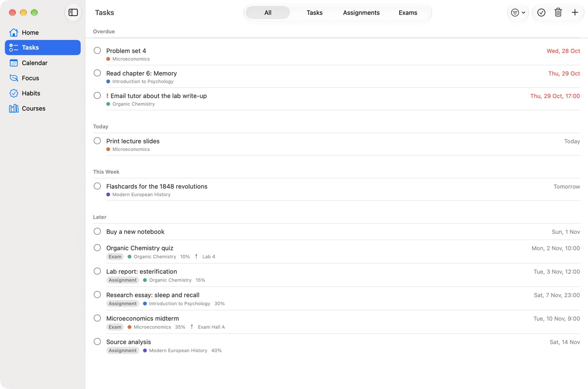
Task: Select the Tasks sidebar icon
Action: click(14, 47)
